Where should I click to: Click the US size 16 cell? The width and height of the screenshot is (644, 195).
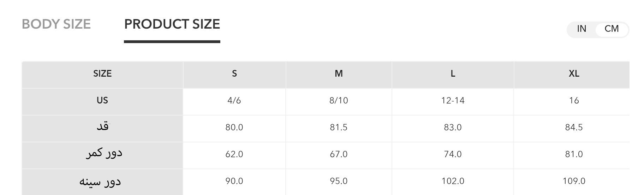574,101
